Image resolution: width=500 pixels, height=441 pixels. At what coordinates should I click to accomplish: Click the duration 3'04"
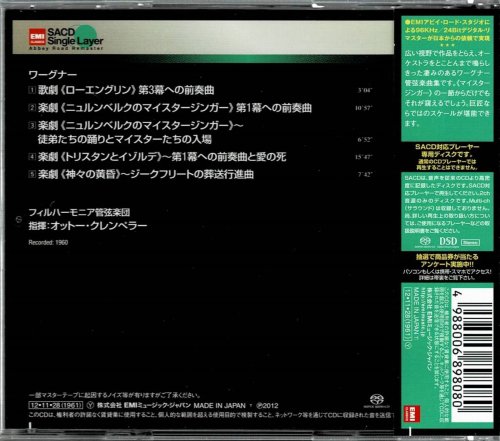coord(365,90)
